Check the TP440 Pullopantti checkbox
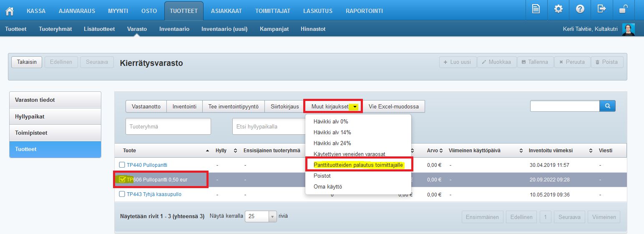The image size is (644, 234). [x=122, y=165]
